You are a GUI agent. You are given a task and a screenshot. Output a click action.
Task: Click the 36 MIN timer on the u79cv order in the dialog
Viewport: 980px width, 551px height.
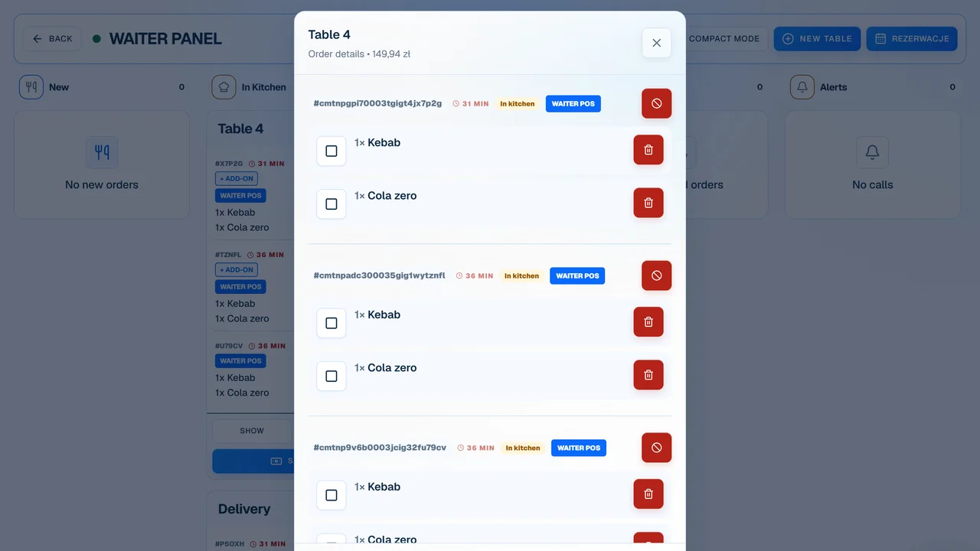(x=476, y=448)
